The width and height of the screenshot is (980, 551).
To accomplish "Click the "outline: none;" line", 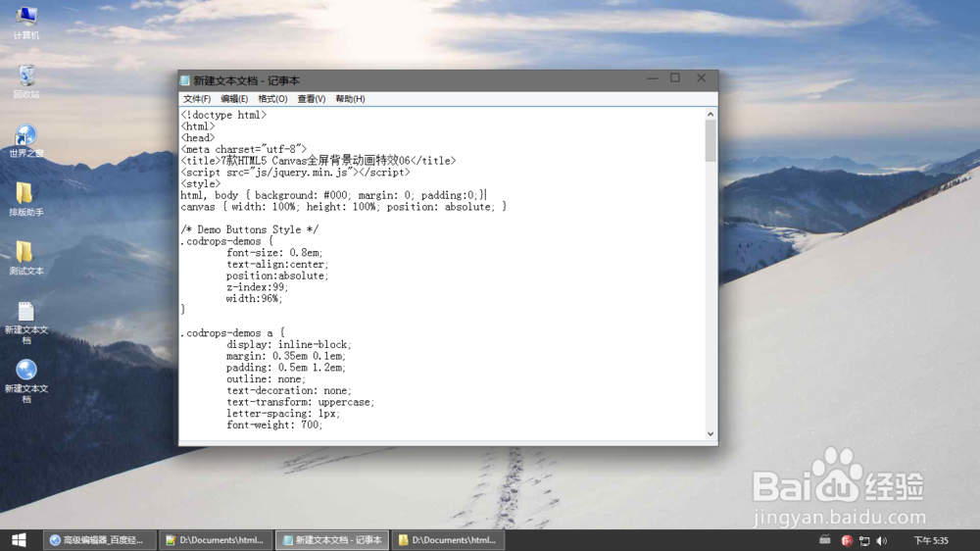I will tap(267, 379).
